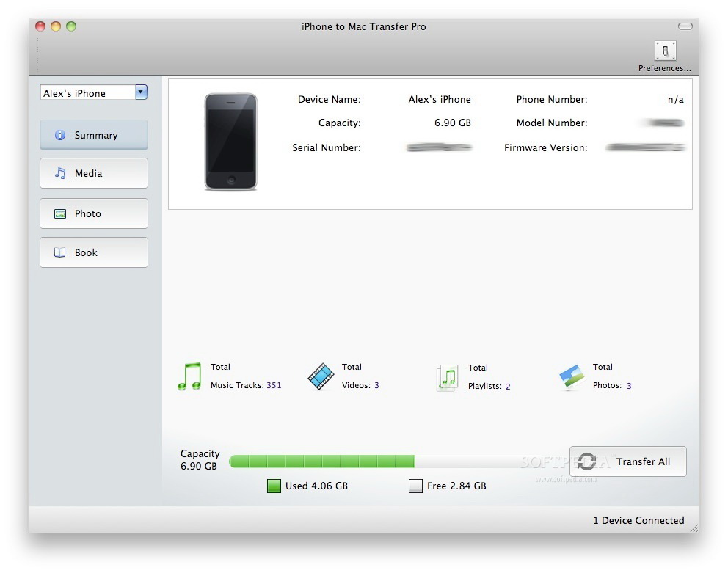Click the blue info icon on Summary

pos(60,135)
